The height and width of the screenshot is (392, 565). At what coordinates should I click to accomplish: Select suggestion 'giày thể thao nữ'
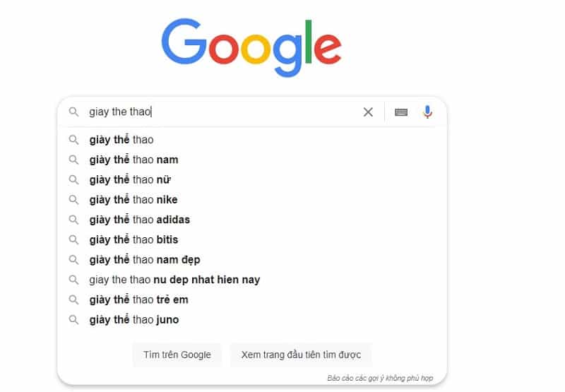131,180
